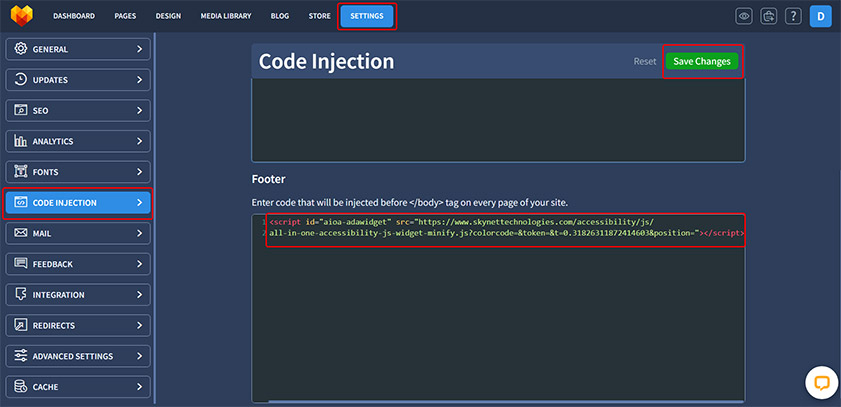Click the green Save Changes button

702,61
